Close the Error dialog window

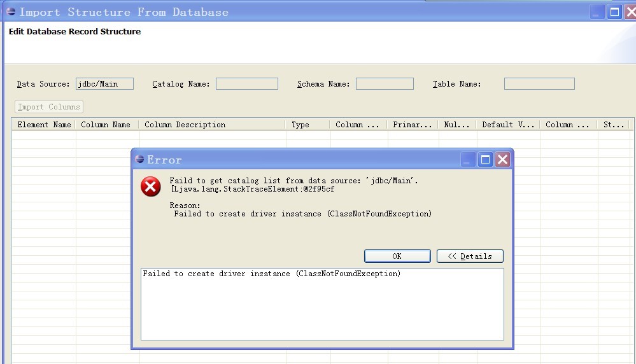(502, 159)
